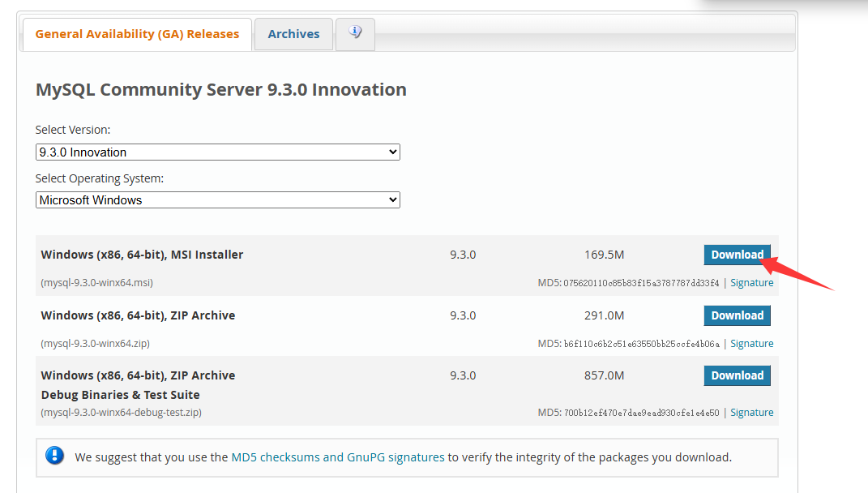Image resolution: width=868 pixels, height=493 pixels.
Task: Download the 291.0M ZIP Archive
Action: pos(737,315)
